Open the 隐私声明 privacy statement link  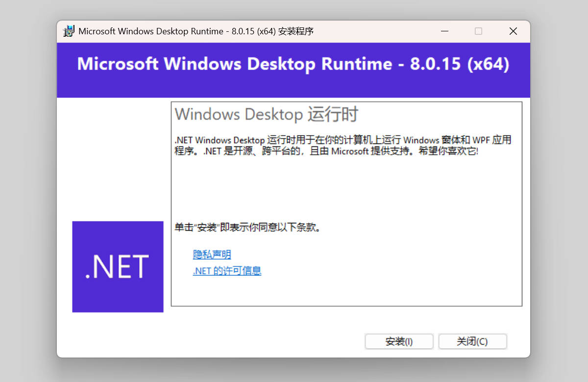[x=212, y=255]
